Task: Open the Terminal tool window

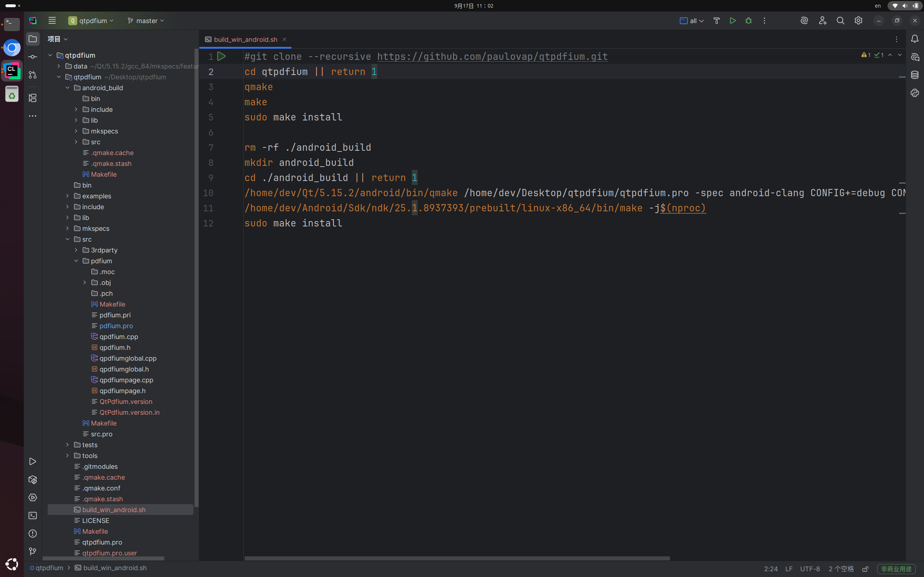Action: pos(33,516)
